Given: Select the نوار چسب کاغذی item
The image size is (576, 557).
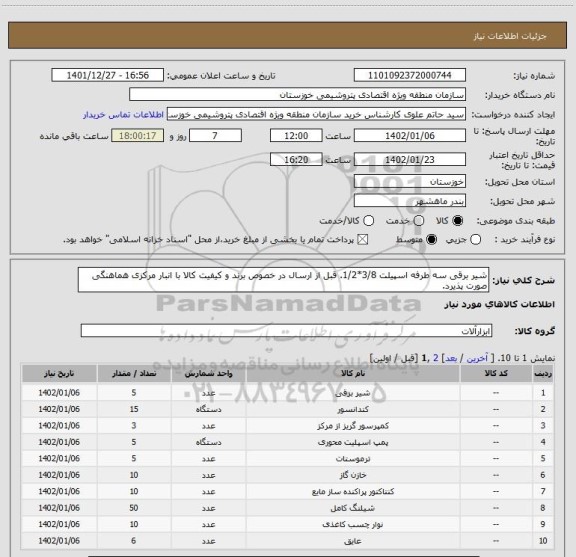Looking at the screenshot, I should coord(287,524).
